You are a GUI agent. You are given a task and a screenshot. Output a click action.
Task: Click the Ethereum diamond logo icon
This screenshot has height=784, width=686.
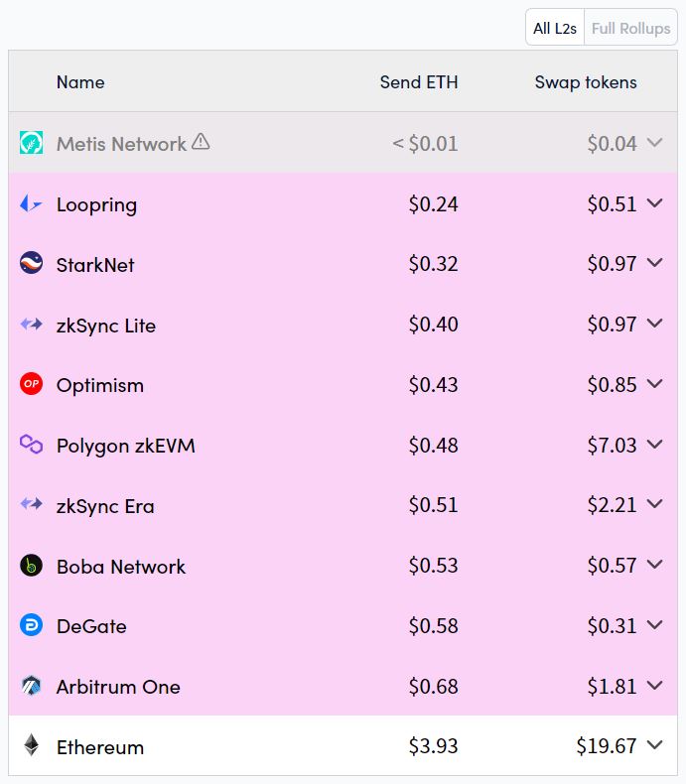click(x=31, y=746)
